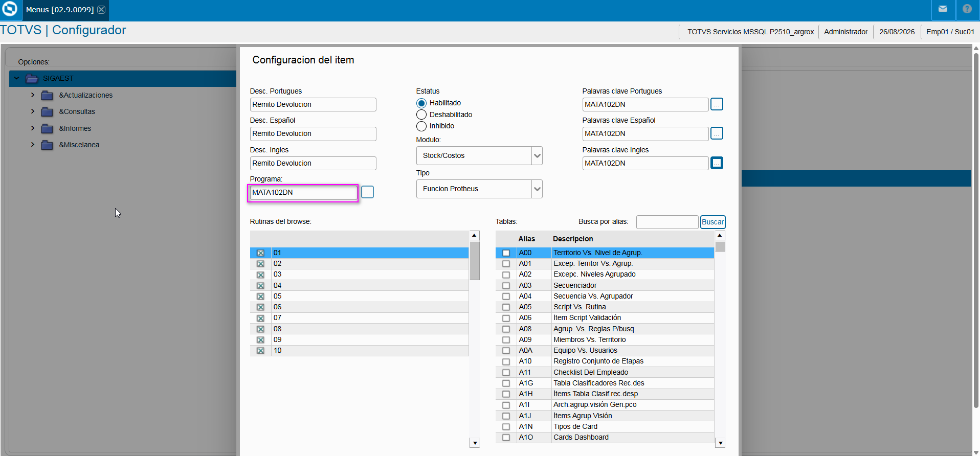Open Palavras clave Portugues ellipsis button
The height and width of the screenshot is (456, 980).
click(x=717, y=104)
